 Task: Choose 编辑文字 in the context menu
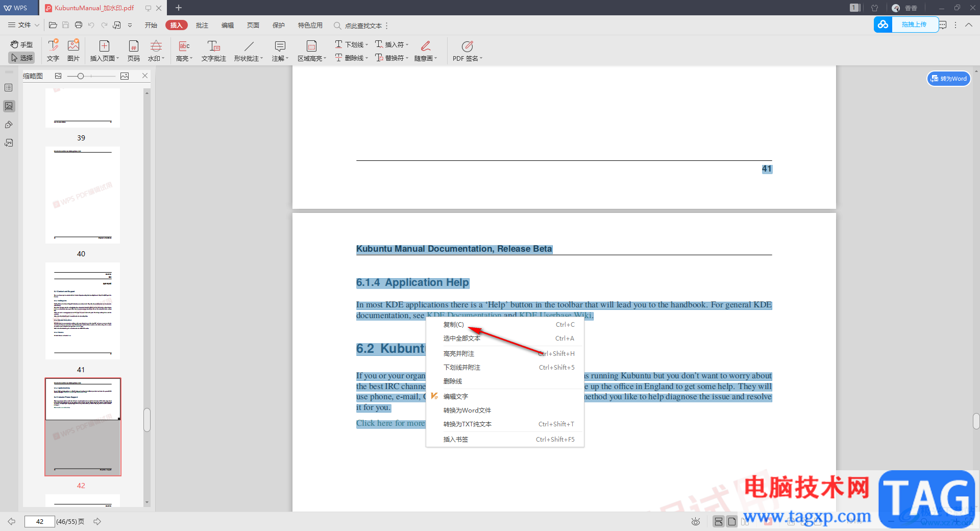(x=505, y=397)
